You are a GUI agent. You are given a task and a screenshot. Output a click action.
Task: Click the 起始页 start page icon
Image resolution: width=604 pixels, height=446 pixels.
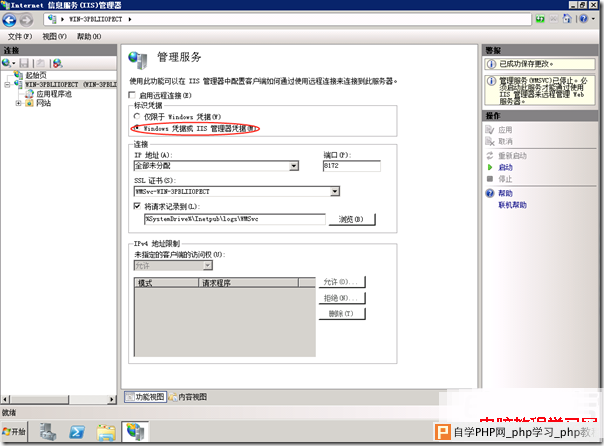tap(19, 74)
